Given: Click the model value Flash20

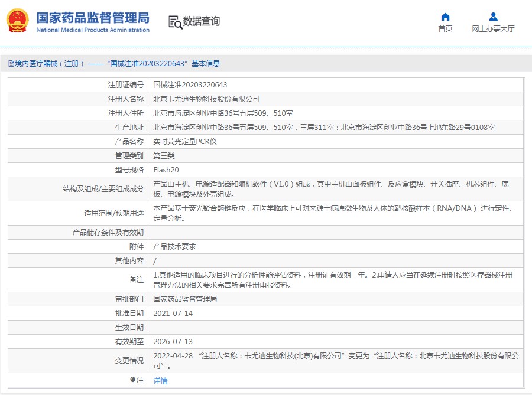Looking at the screenshot, I should point(166,170).
